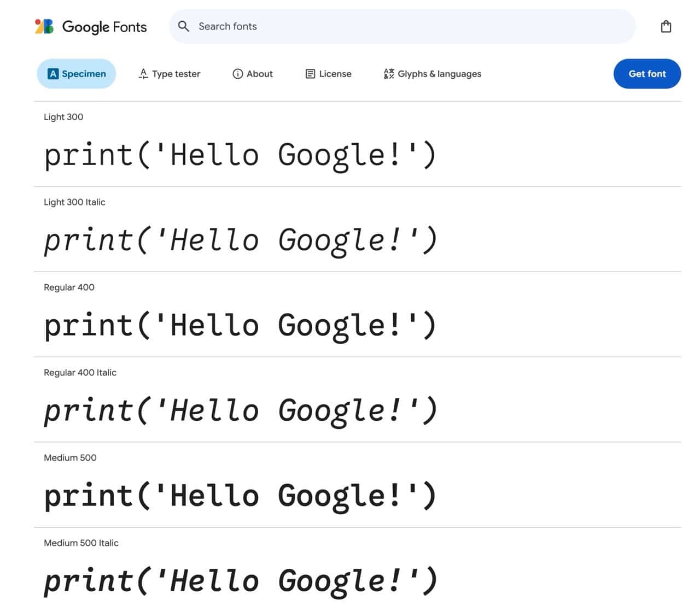This screenshot has height=612, width=700.
Task: Click the Medium 500 Italic label
Action: [81, 543]
